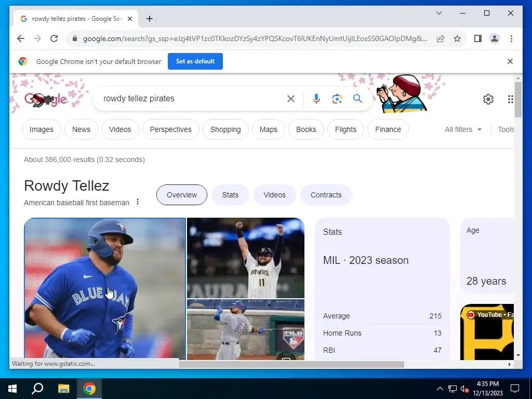Select the Shopping filter

pyautogui.click(x=225, y=129)
